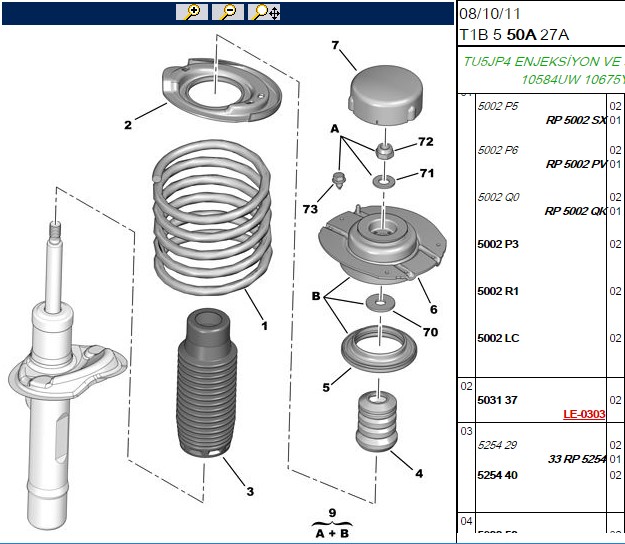The image size is (625, 544).
Task: Click the zoom in magnifier icon
Action: click(192, 12)
